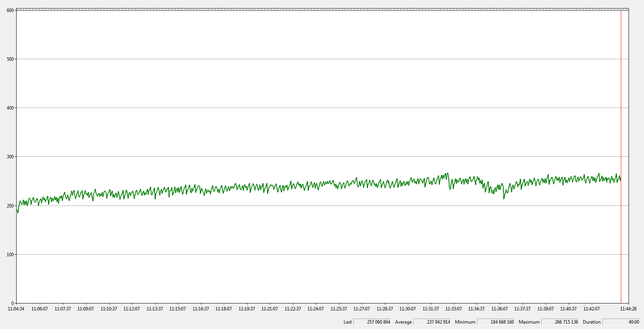Click the Duration value field 40:00
Screen dimensions: 644x329
pyautogui.click(x=621, y=322)
